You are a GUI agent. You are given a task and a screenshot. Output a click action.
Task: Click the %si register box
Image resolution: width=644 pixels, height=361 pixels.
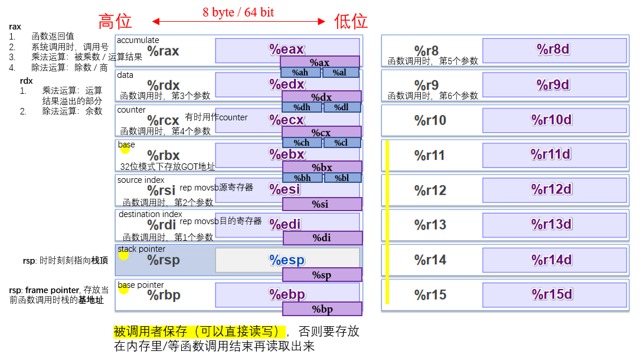pyautogui.click(x=322, y=204)
